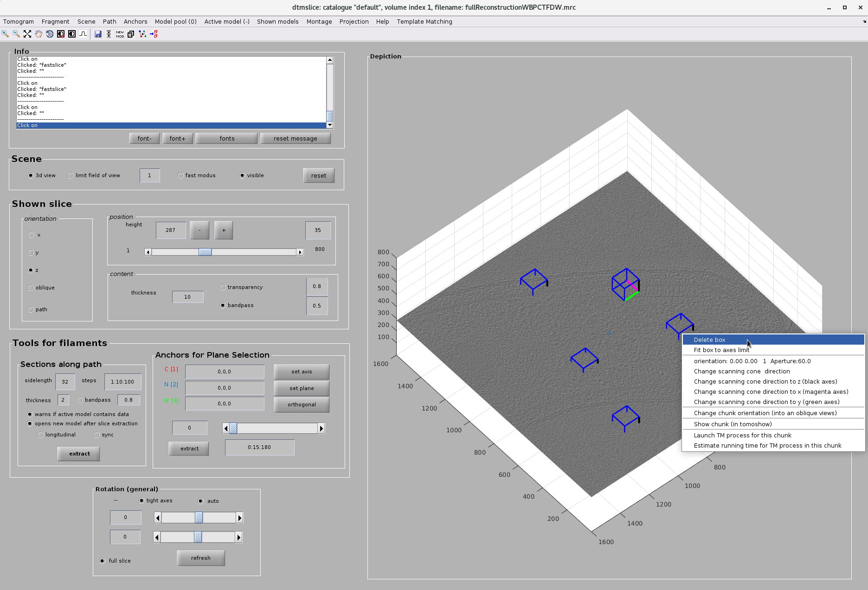Save with the floppy disk icon
The height and width of the screenshot is (590, 868).
click(98, 34)
